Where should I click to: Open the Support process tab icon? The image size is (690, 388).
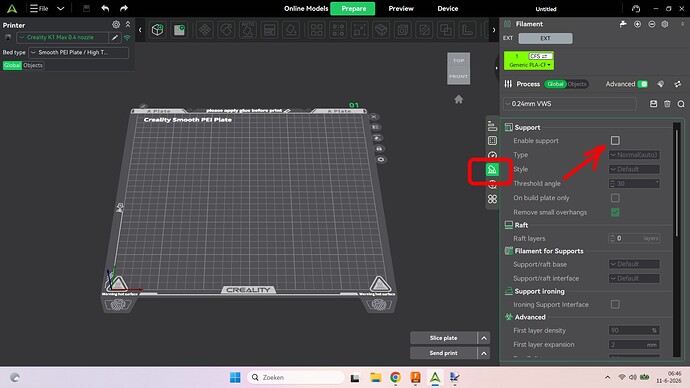pos(492,170)
